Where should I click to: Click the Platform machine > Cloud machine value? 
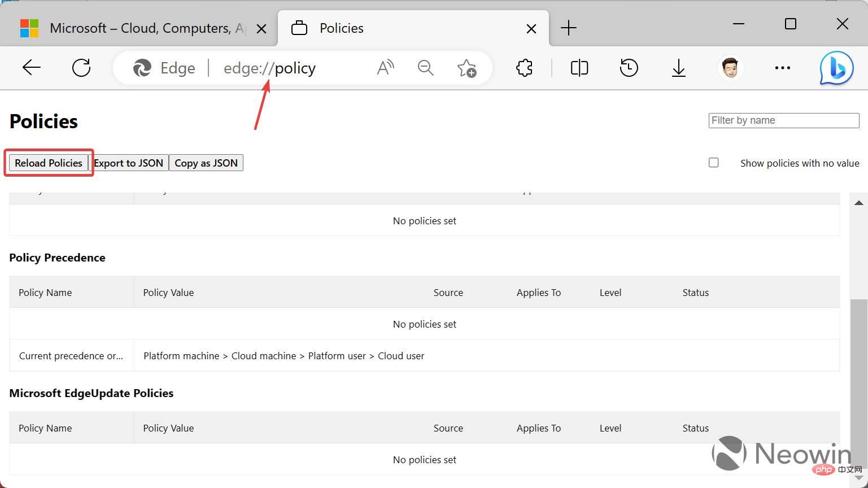pos(284,356)
